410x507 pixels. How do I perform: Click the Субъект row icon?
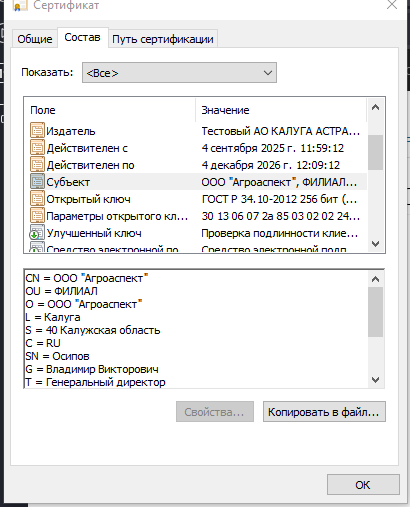37,181
